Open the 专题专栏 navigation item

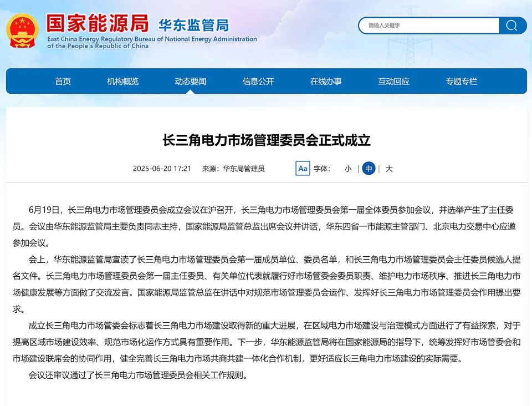462,82
